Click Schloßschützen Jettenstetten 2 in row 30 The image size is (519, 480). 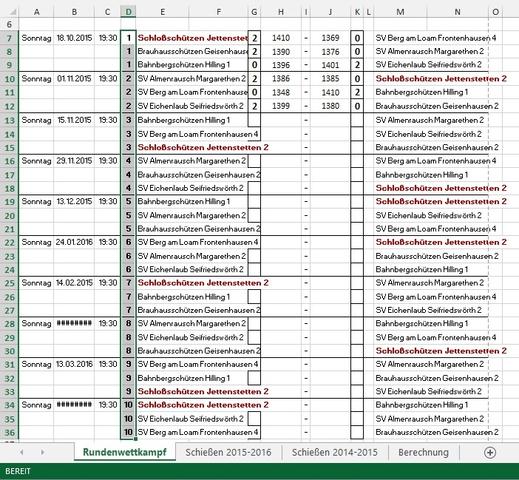(x=441, y=351)
